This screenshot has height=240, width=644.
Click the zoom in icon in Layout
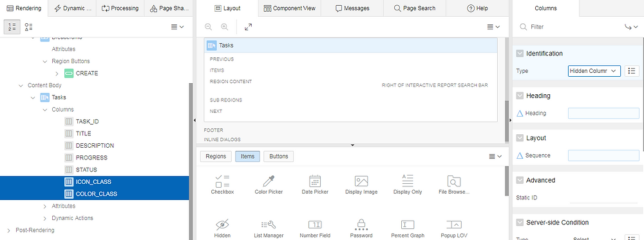224,26
